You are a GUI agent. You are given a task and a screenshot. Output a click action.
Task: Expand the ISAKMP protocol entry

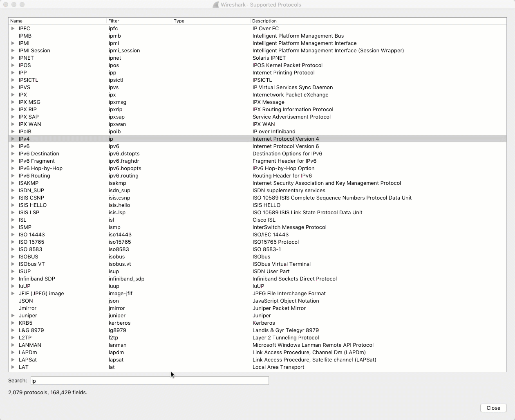pyautogui.click(x=13, y=183)
